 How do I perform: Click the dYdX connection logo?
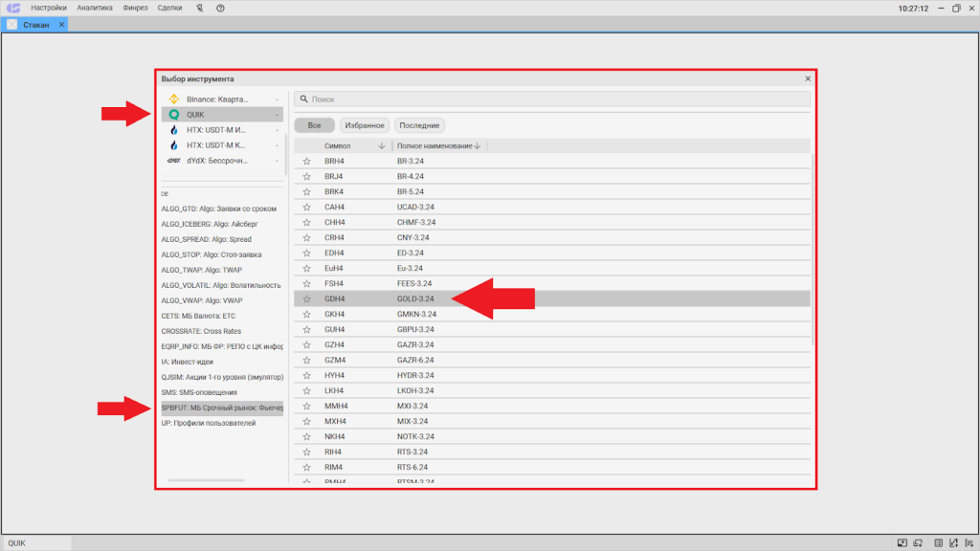(174, 161)
